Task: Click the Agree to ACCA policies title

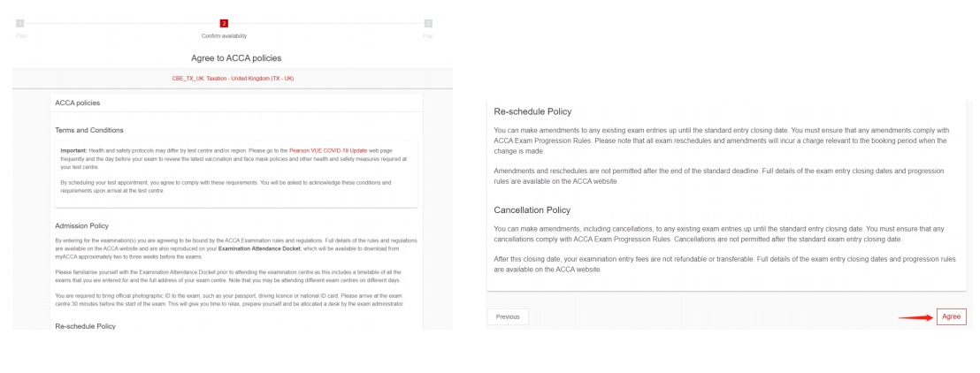Action: point(236,58)
